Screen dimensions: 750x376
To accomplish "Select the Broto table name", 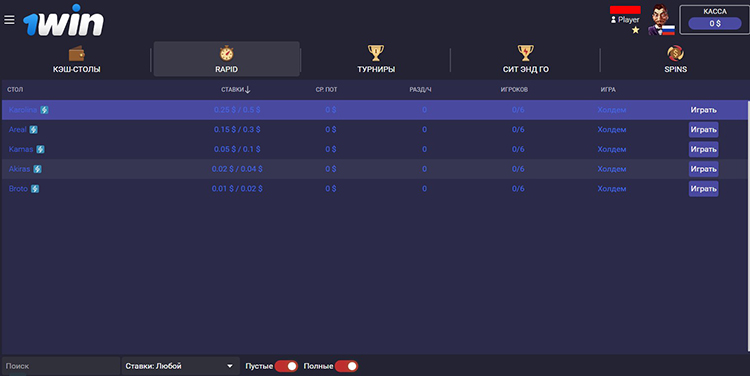I will click(18, 188).
